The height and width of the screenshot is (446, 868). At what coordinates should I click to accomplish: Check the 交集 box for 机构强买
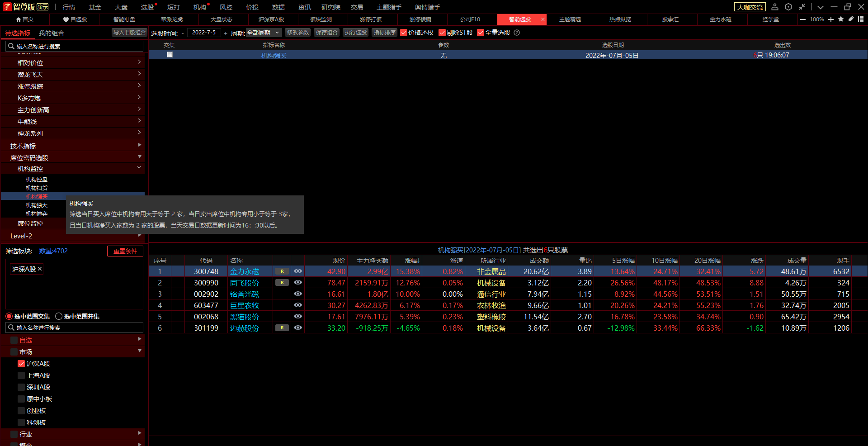(170, 55)
